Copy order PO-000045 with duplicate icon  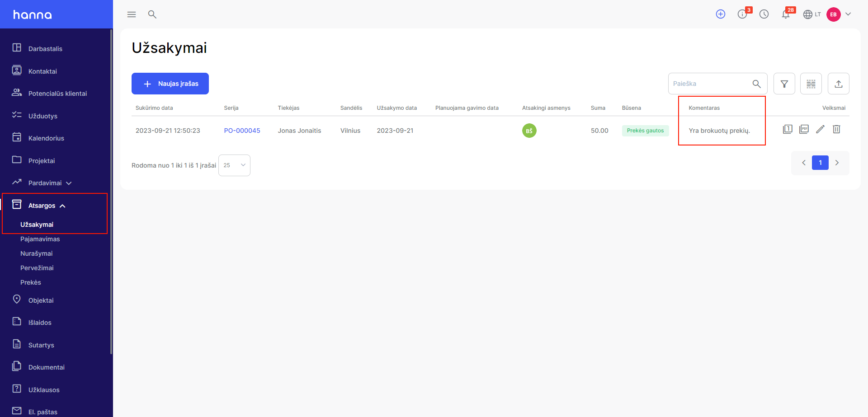point(788,129)
